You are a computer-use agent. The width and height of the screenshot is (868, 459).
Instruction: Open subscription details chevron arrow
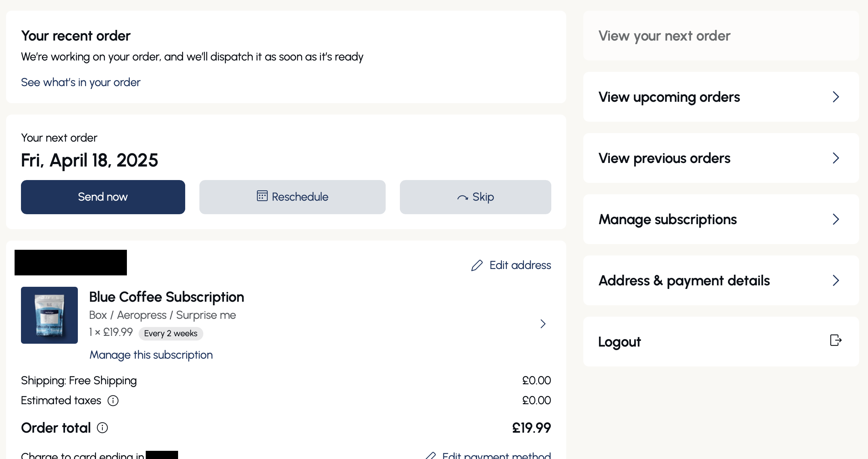[x=543, y=324]
